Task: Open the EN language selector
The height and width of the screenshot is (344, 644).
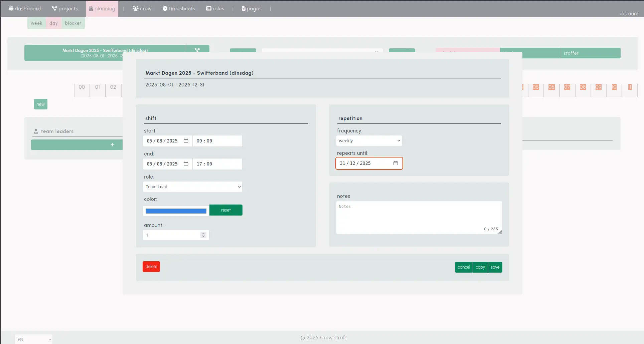Action: click(x=34, y=339)
